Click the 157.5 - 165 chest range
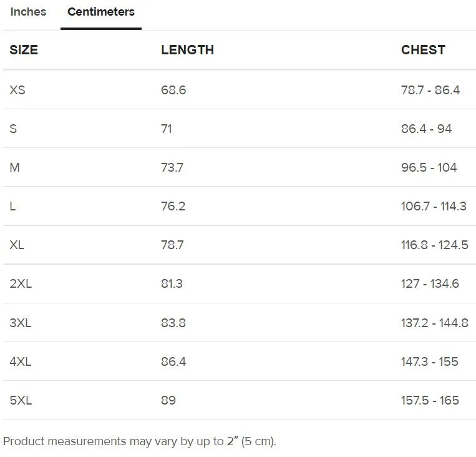Image resolution: width=476 pixels, height=457 pixels. (x=430, y=400)
